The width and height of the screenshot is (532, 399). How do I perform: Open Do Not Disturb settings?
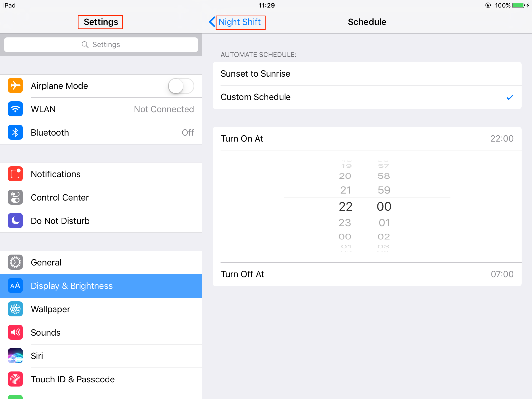tap(101, 221)
